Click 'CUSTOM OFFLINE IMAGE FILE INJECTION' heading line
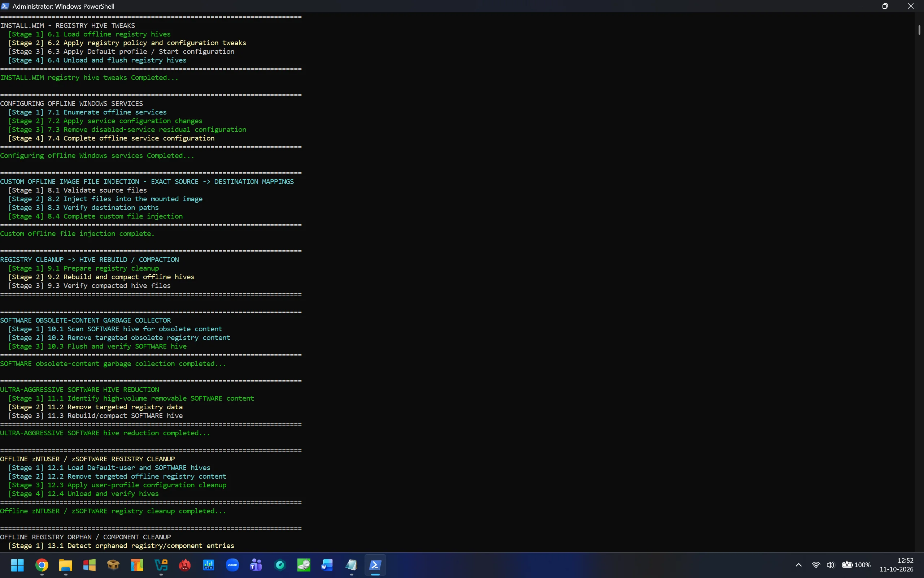 (x=147, y=182)
